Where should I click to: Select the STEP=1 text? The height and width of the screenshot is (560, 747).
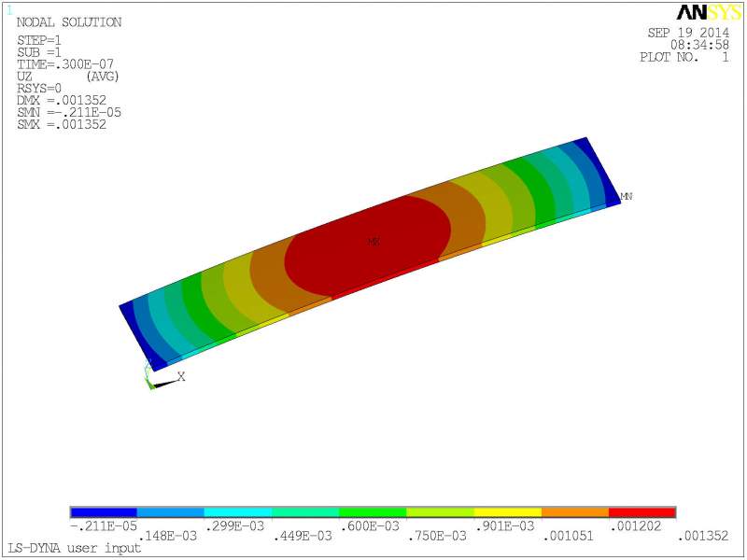(39, 40)
